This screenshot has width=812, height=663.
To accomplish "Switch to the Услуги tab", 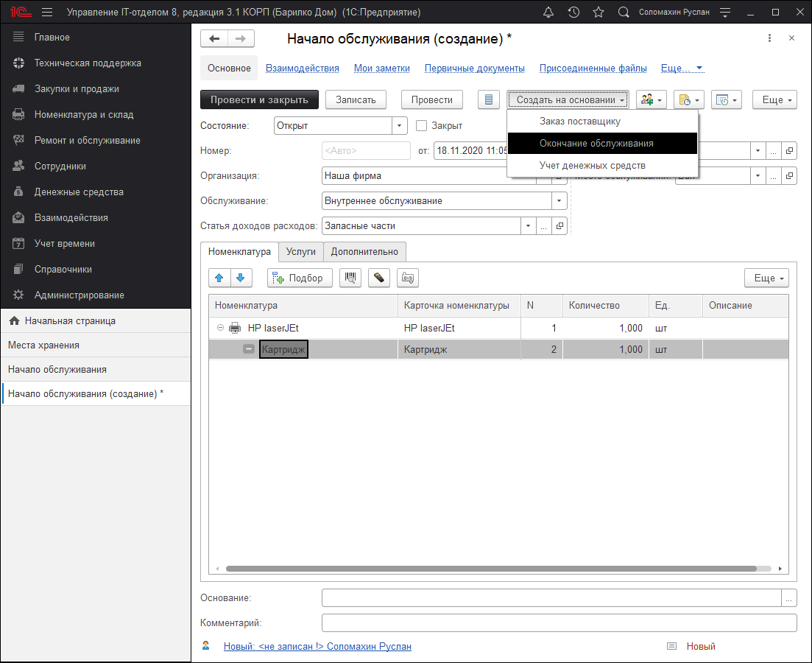I will [300, 252].
